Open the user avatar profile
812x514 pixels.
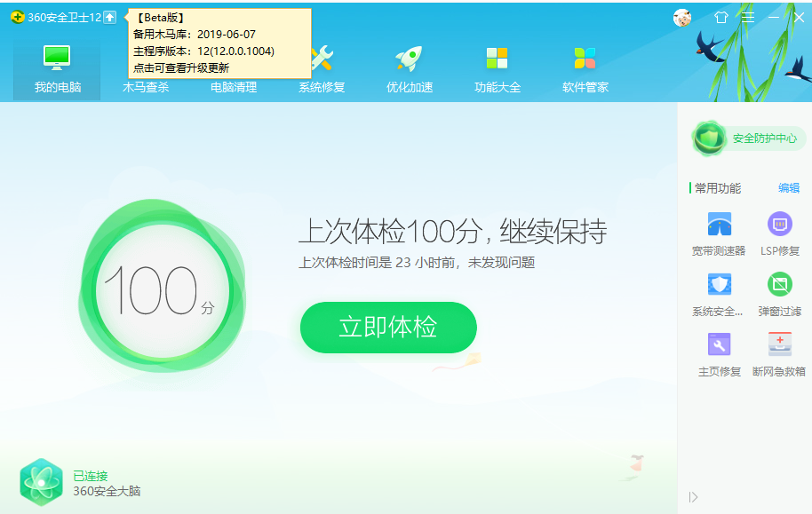click(682, 18)
